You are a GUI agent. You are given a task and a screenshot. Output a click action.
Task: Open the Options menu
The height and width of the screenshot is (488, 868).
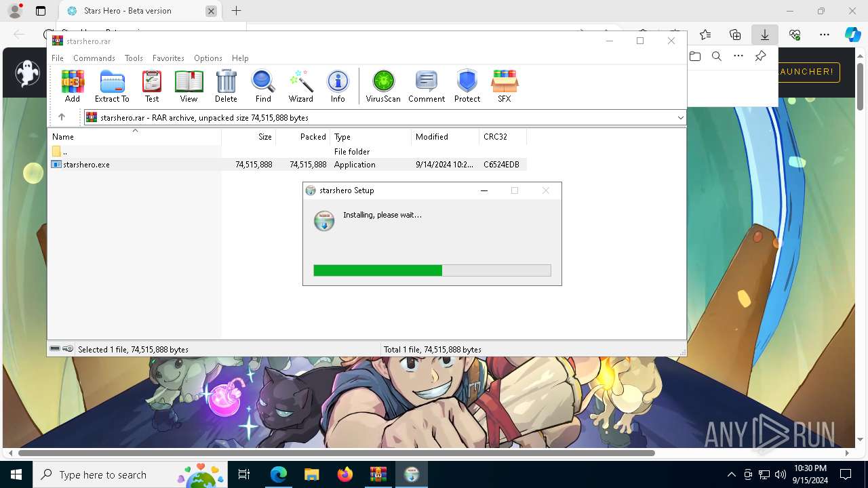click(208, 58)
